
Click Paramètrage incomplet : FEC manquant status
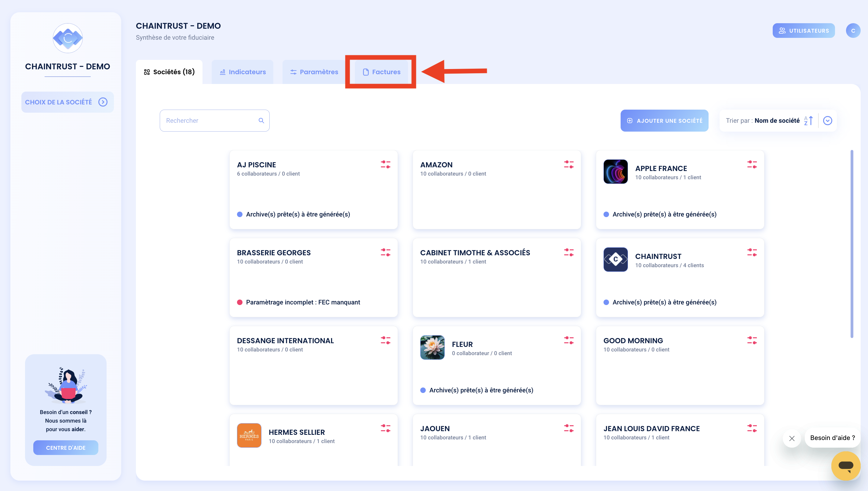pyautogui.click(x=298, y=302)
